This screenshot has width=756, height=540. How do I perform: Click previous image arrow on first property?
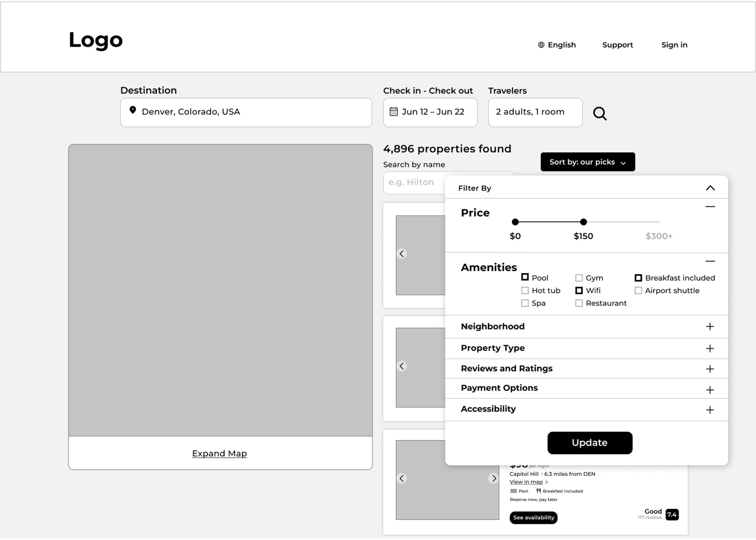coord(402,254)
